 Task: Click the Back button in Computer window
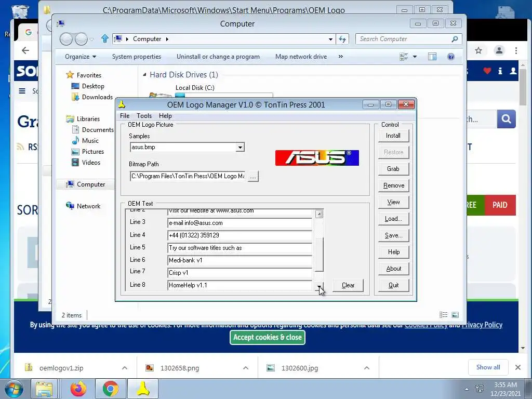66,39
